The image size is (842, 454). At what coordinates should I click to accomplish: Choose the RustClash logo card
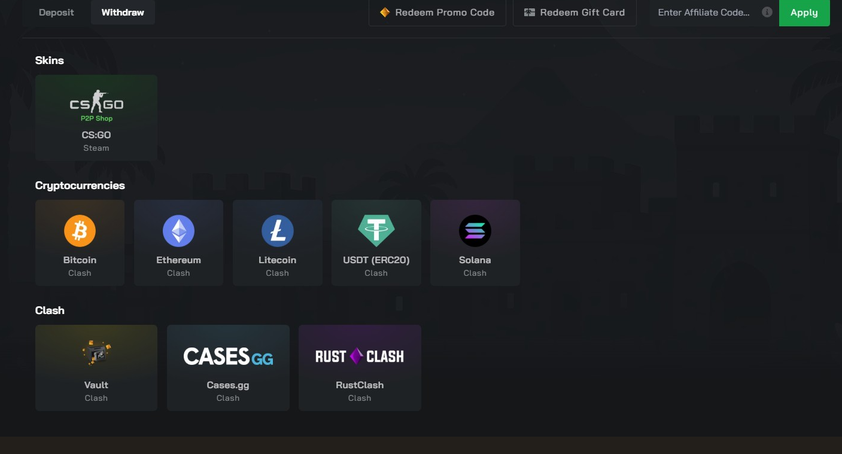360,367
